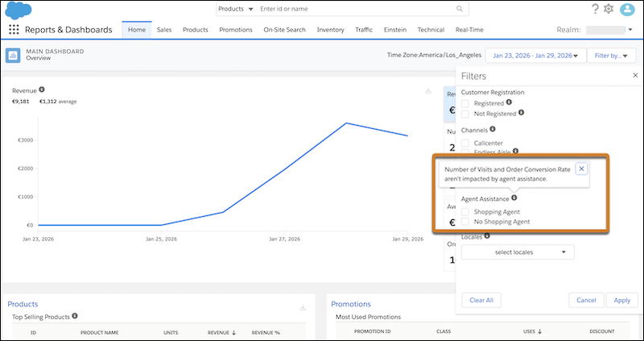Click the Channels info icon
The width and height of the screenshot is (644, 341).
493,129
